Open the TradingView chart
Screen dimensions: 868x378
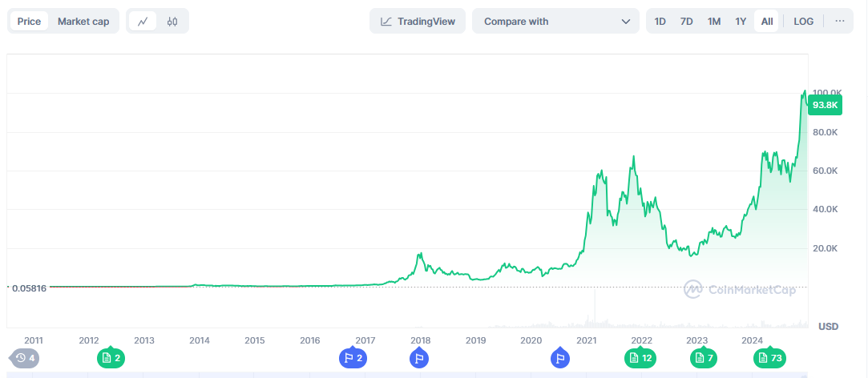click(x=418, y=21)
